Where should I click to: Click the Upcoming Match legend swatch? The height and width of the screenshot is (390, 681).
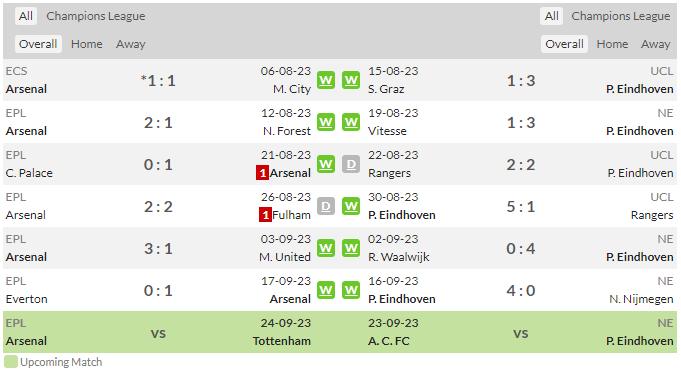pyautogui.click(x=11, y=362)
